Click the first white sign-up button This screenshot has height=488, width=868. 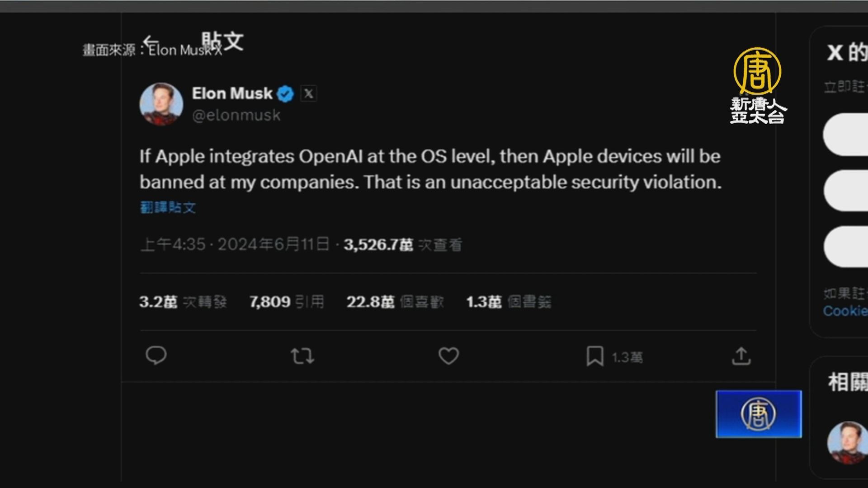pos(845,135)
